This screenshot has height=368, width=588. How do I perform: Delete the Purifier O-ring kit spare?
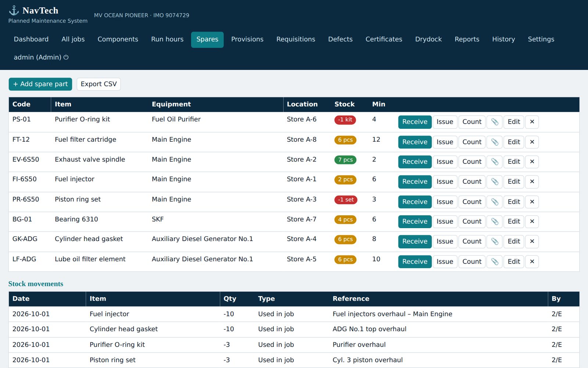point(532,122)
